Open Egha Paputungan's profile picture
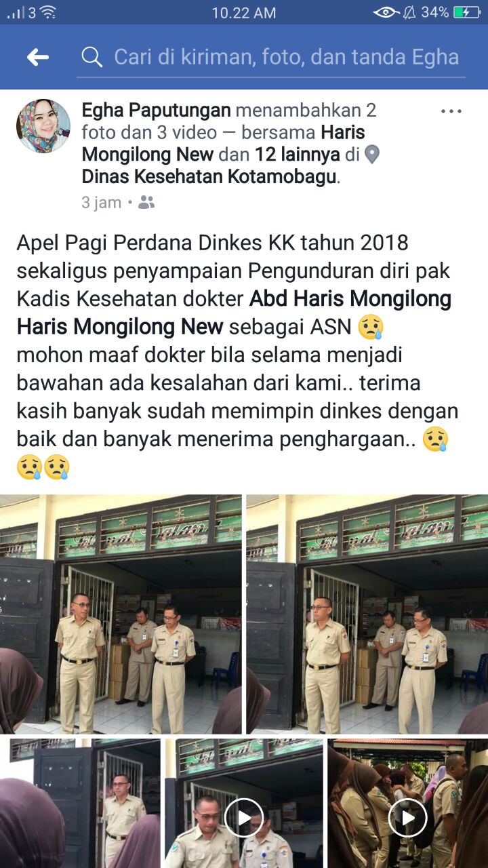This screenshot has width=488, height=868. pos(43,126)
